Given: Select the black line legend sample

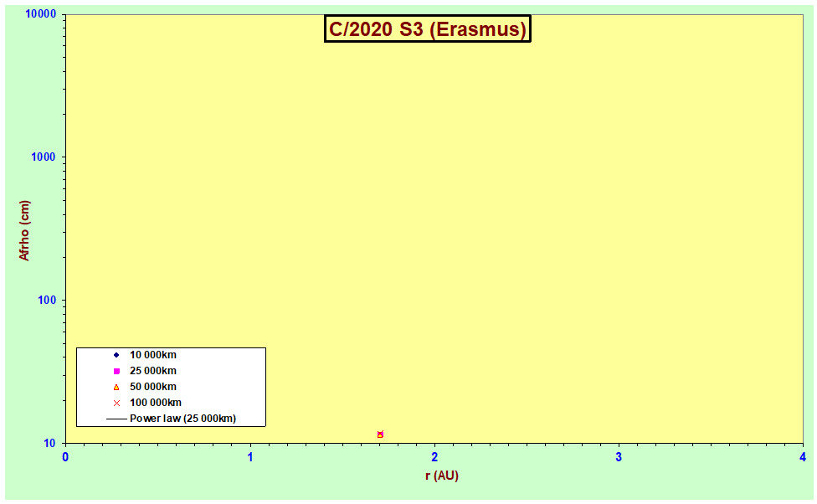Looking at the screenshot, I should 116,419.
